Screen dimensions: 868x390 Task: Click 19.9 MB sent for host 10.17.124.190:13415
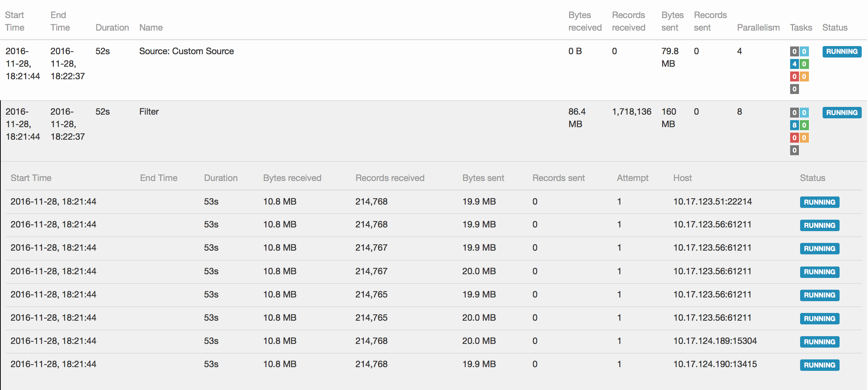[x=479, y=364]
